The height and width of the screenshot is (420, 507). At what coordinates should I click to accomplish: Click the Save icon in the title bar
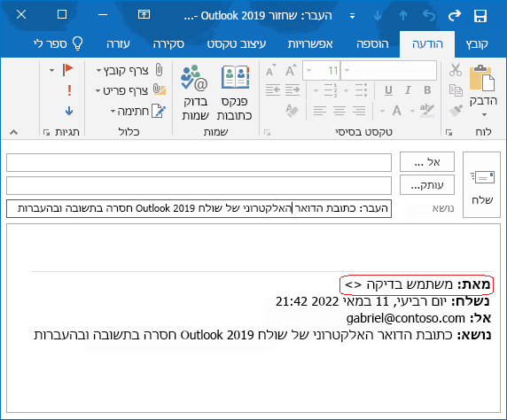coord(480,16)
